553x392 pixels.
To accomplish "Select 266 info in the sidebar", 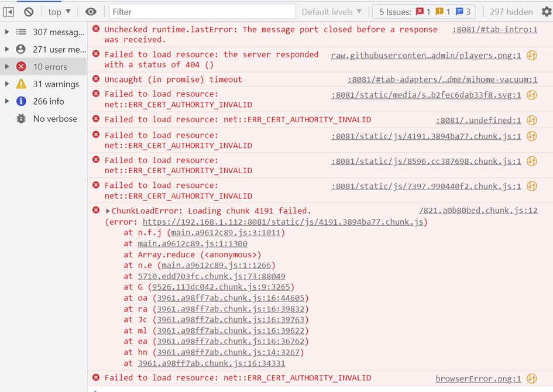I will (49, 101).
